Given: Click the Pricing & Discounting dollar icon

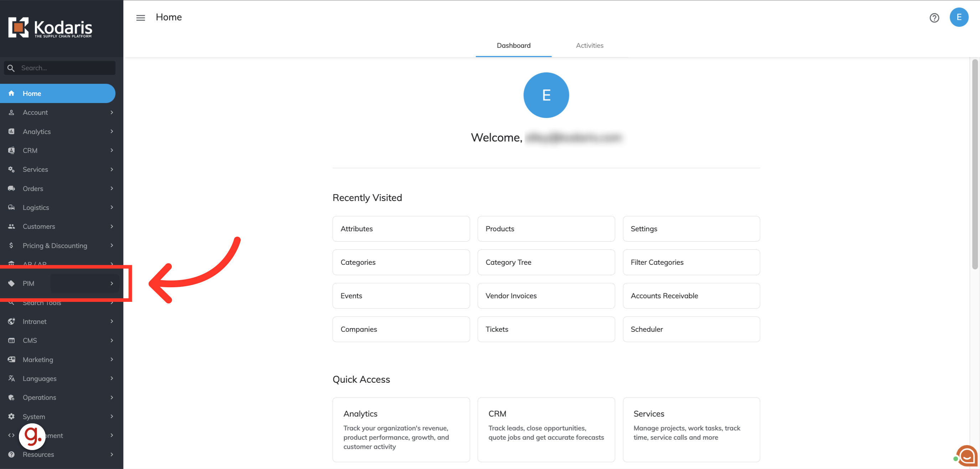Looking at the screenshot, I should click(11, 245).
